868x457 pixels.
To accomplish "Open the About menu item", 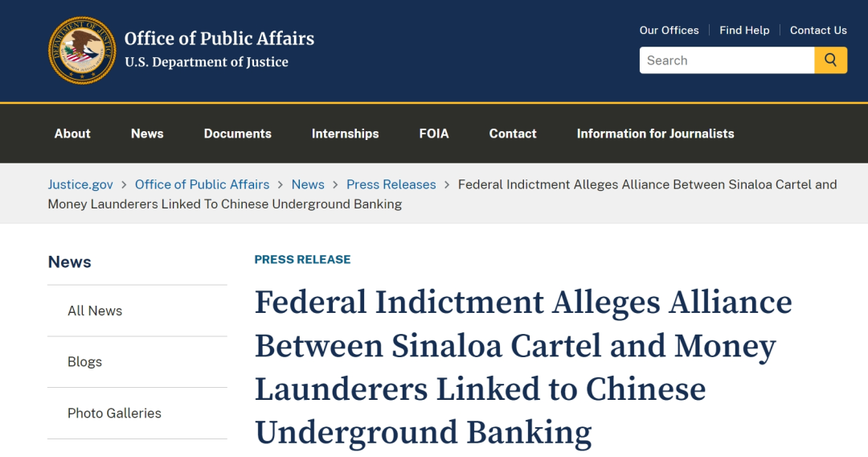I will 72,134.
